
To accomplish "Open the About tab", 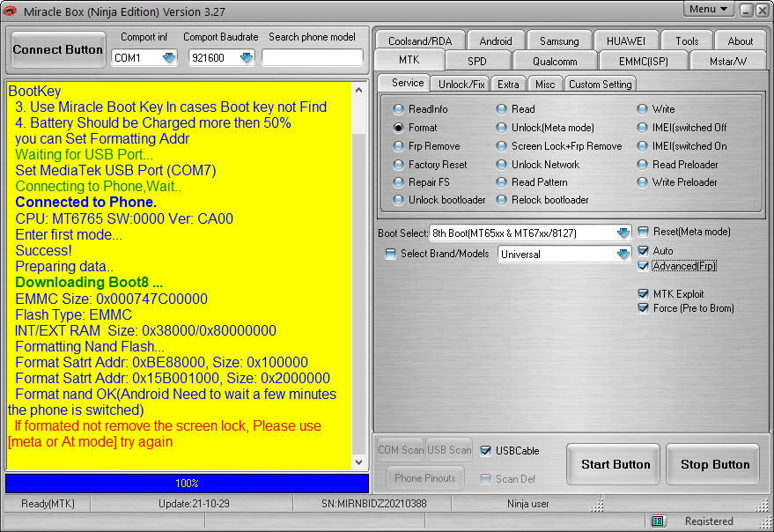I will tap(740, 41).
